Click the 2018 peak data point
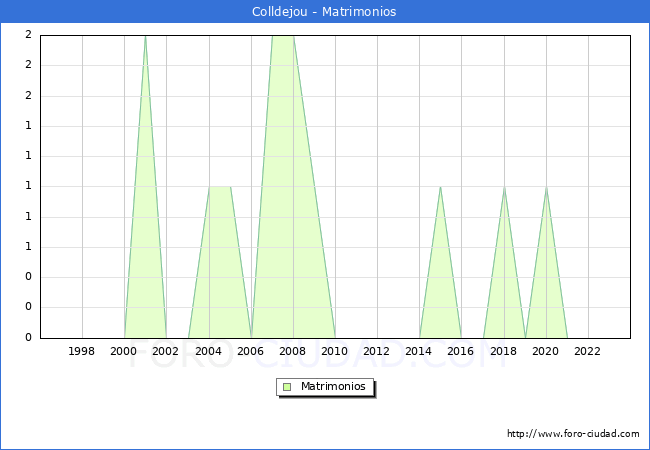This screenshot has width=650, height=450. coord(504,188)
